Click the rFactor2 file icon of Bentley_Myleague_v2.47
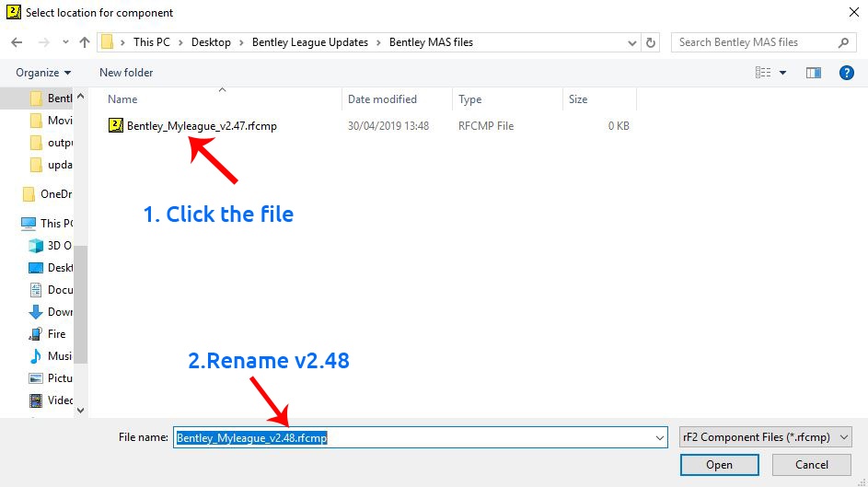868x487 pixels. point(115,125)
